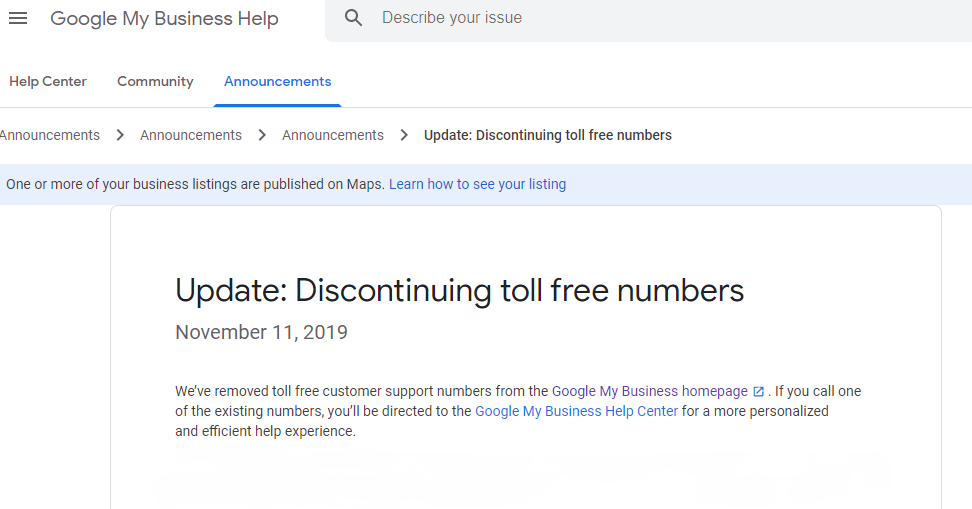The width and height of the screenshot is (972, 509).
Task: Click the first breadcrumb chevron arrow
Action: pos(120,135)
